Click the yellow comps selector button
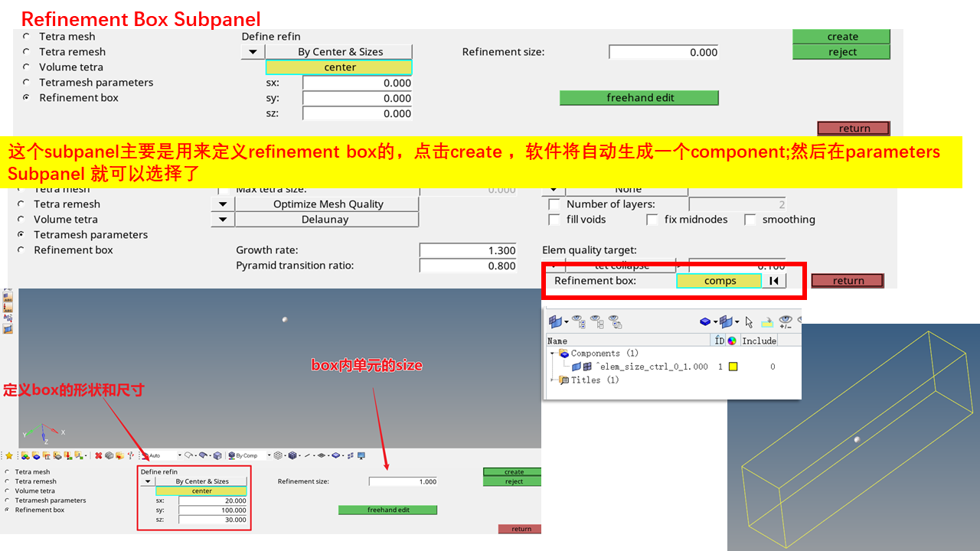This screenshot has height=551, width=980. [x=719, y=281]
